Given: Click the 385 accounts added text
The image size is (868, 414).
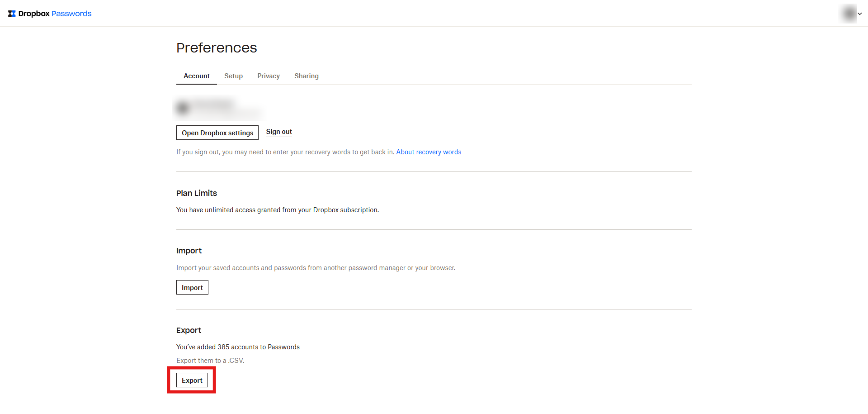Looking at the screenshot, I should (x=238, y=347).
